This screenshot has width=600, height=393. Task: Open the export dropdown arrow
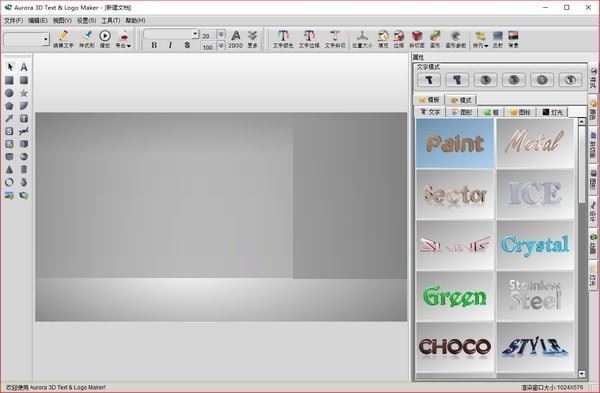point(129,46)
